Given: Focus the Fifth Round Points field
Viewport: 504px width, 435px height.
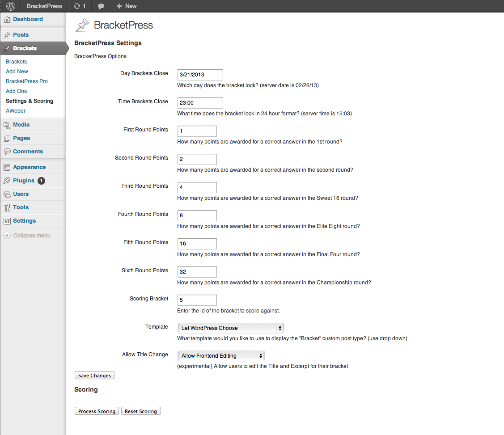Looking at the screenshot, I should (197, 244).
